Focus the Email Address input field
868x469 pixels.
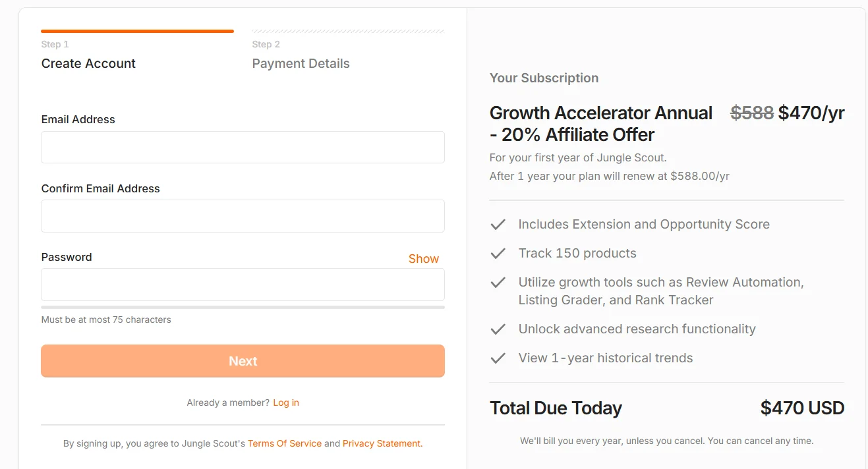[243, 147]
